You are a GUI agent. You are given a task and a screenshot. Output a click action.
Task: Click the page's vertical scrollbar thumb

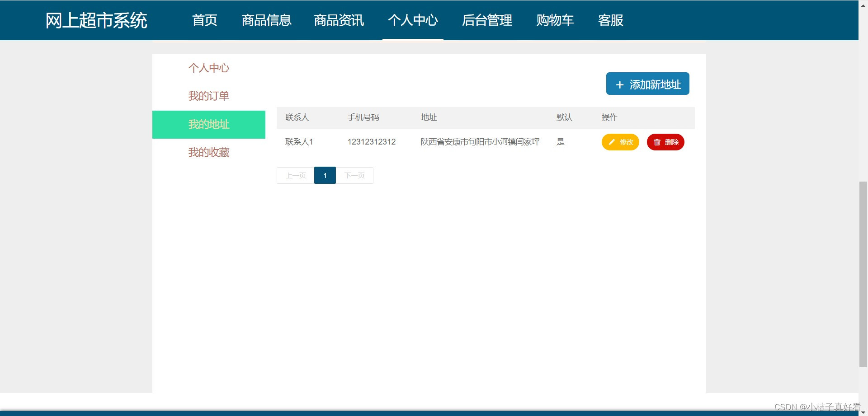click(863, 274)
